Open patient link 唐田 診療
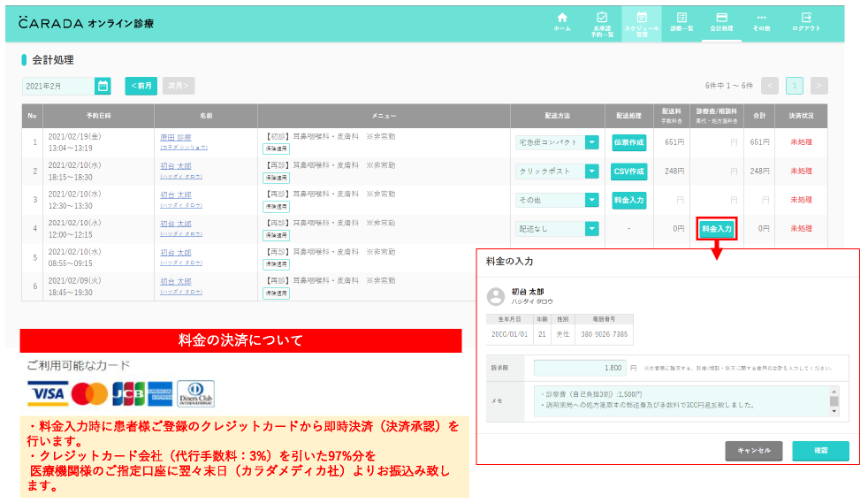 coord(174,137)
